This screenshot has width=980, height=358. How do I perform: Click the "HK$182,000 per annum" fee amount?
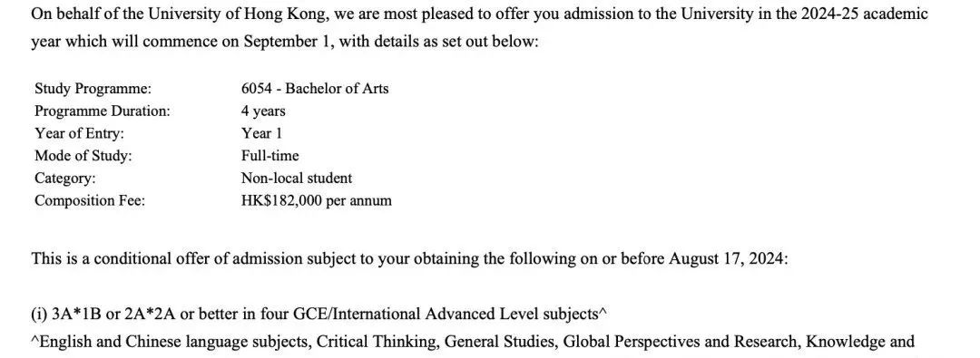click(317, 200)
